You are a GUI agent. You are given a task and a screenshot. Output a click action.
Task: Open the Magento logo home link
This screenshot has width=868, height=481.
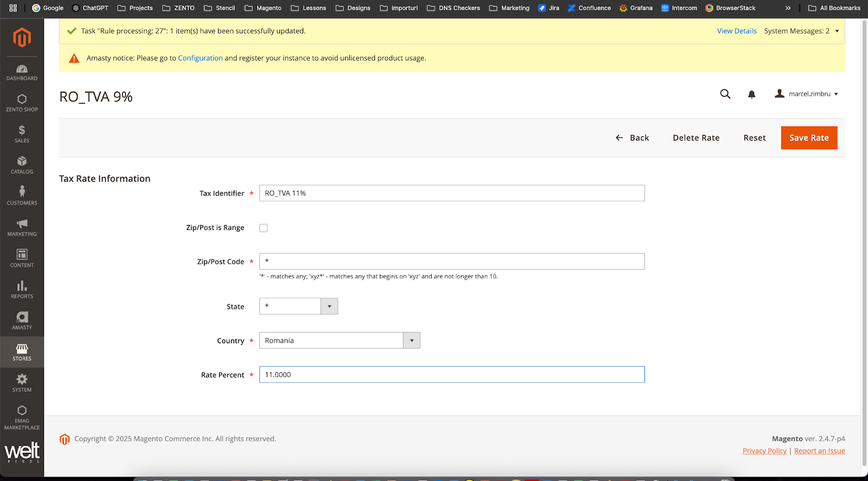coord(22,37)
